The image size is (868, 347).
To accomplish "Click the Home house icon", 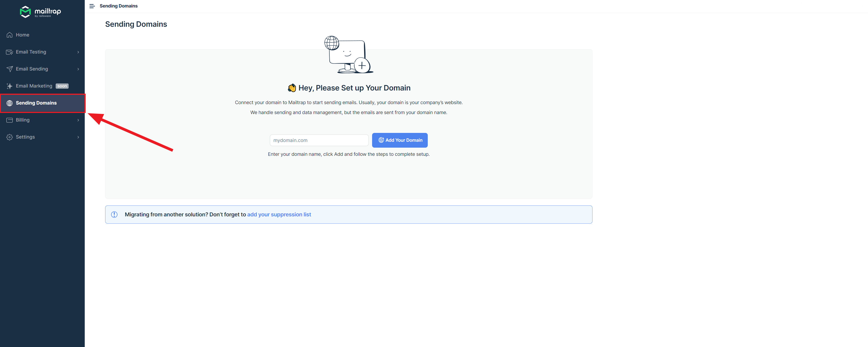I will tap(10, 35).
